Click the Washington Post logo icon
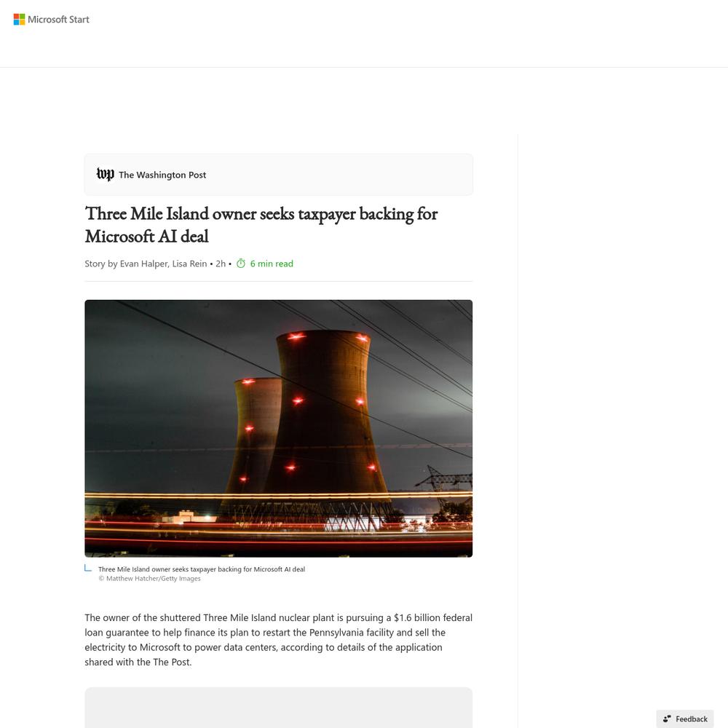The height and width of the screenshot is (728, 728). click(106, 175)
